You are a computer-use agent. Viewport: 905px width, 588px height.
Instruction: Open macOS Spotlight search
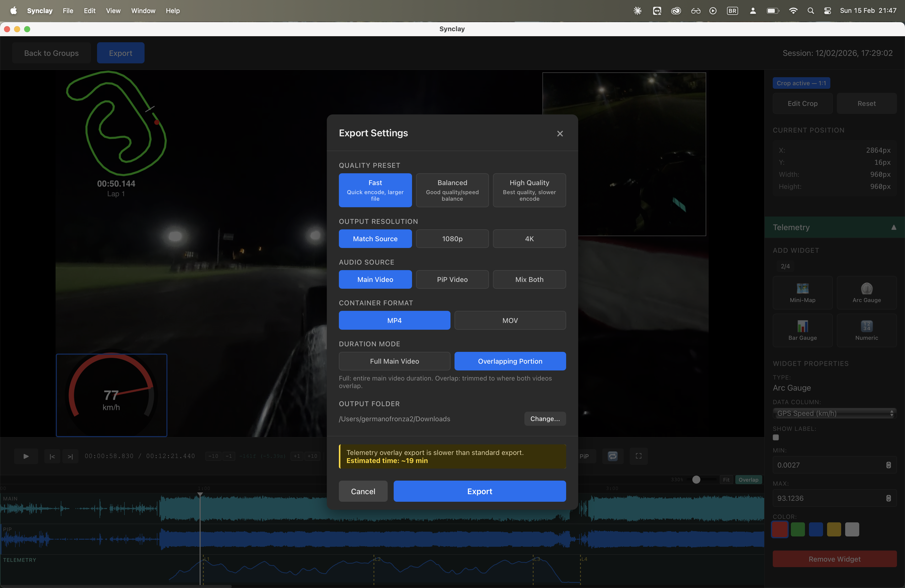(x=811, y=11)
